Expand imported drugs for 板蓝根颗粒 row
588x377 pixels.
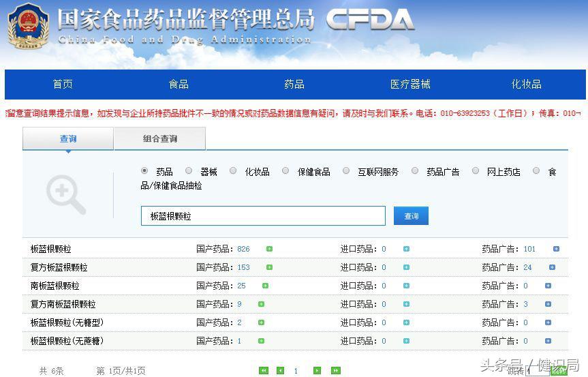[x=406, y=249]
